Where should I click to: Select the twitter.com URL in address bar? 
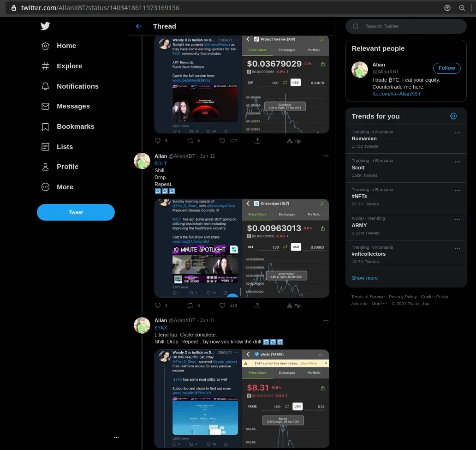coord(100,8)
